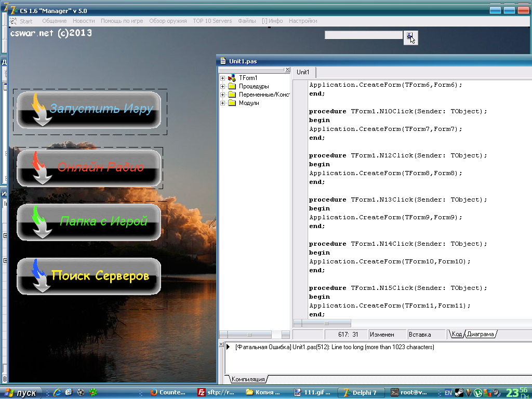This screenshot has height=399, width=532.
Task: Open the Обзор оружия menu
Action: point(168,21)
